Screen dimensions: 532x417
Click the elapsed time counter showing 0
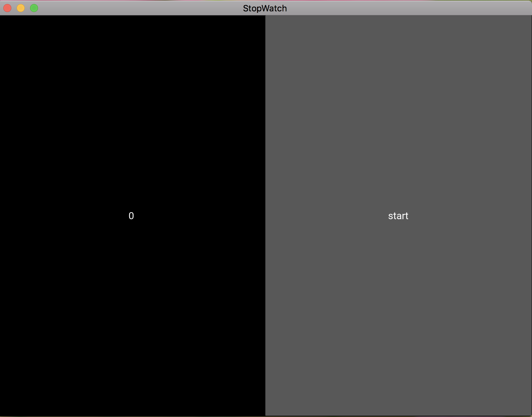[131, 216]
